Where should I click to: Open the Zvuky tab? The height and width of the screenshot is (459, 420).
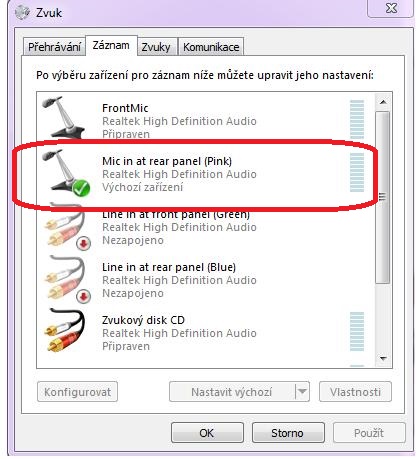tap(156, 47)
